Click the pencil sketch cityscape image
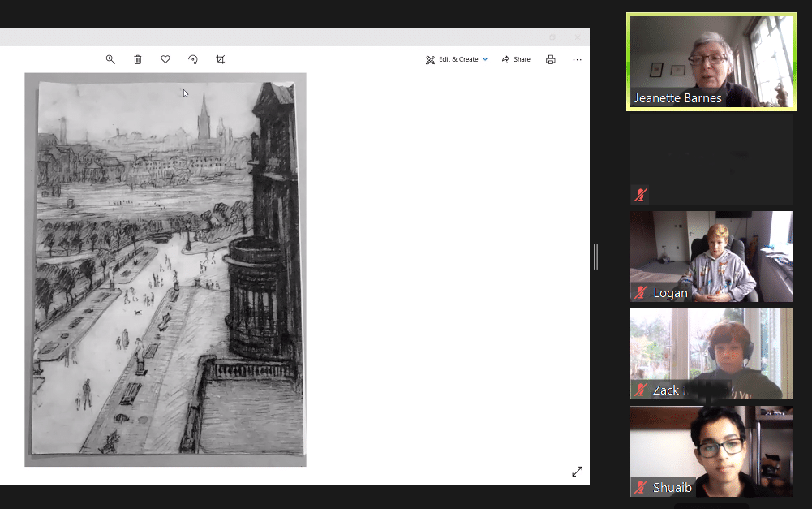The image size is (812, 509). (x=165, y=270)
